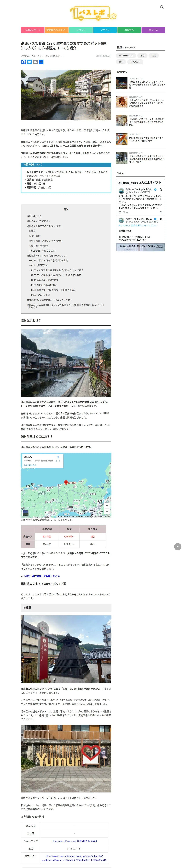Image resolution: width=186 pixels, height=868 pixels.
Task: Jump to 湯村温泉はどこにある？ in the contents
Action: [39, 221]
